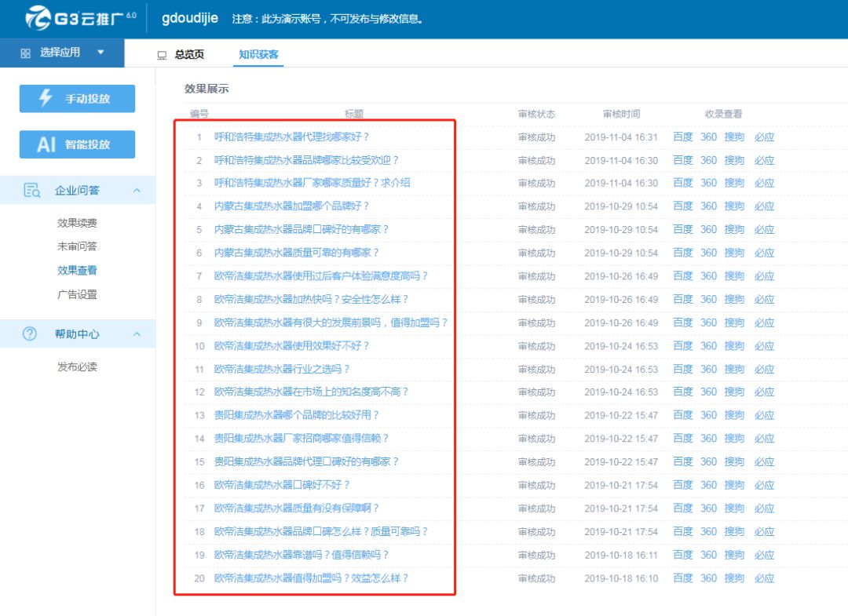Viewport: 848px width, 616px height.
Task: Collapse the 帮助中心 section chevron
Action: 137,334
